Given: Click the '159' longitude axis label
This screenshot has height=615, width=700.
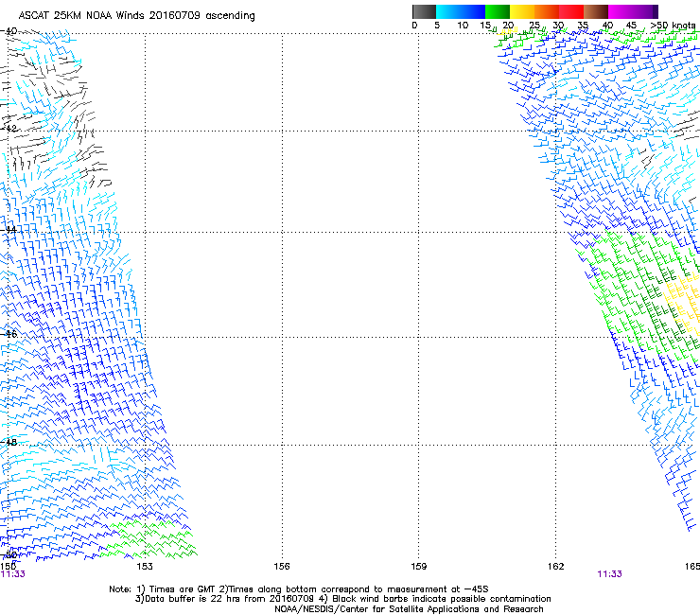Looking at the screenshot, I should [419, 567].
